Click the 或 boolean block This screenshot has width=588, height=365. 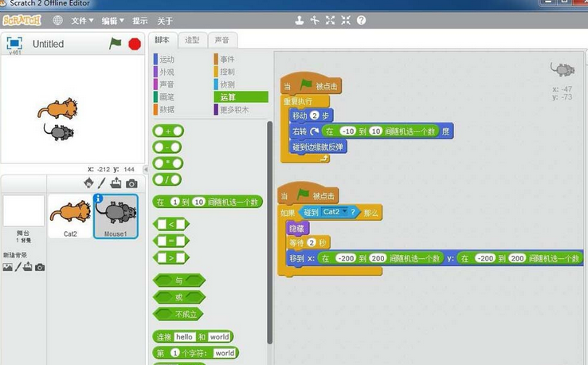tap(179, 297)
